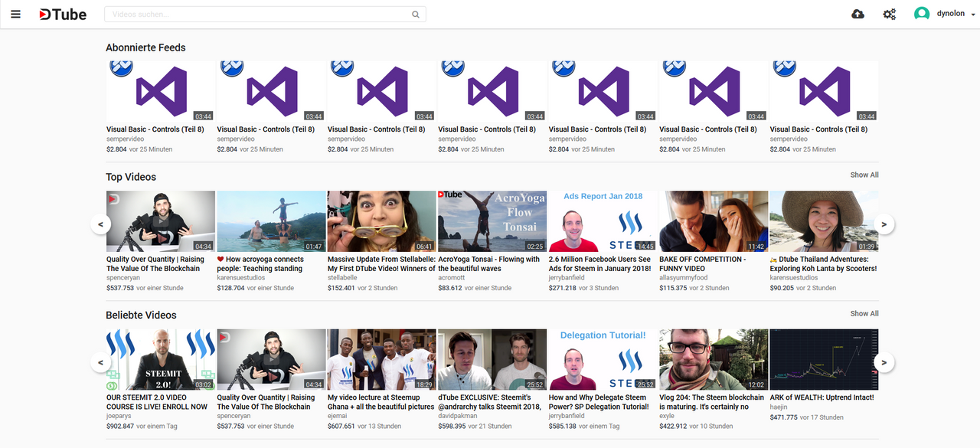Viewport: 980px width, 448px height.
Task: Open the cloud upload icon
Action: click(857, 15)
